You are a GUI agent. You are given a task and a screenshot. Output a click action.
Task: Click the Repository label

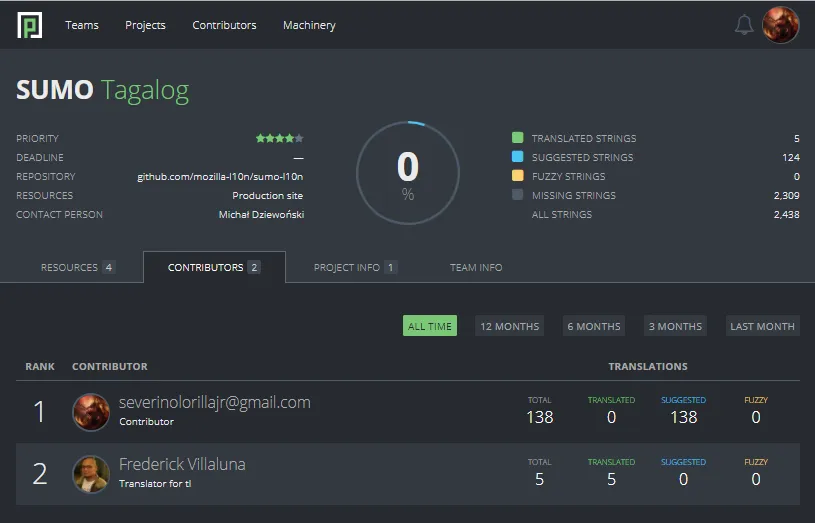pos(46,176)
